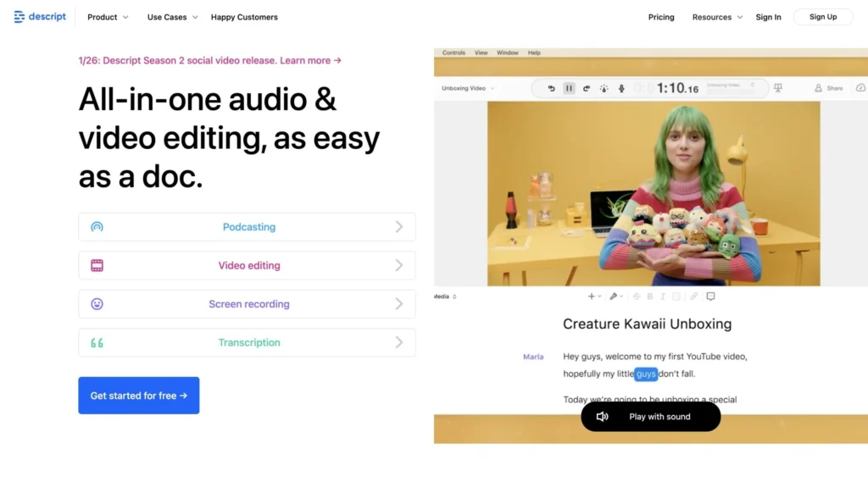Screen dimensions: 868x493
Task: Click the undo arrow in editor toolbar
Action: pyautogui.click(x=551, y=88)
